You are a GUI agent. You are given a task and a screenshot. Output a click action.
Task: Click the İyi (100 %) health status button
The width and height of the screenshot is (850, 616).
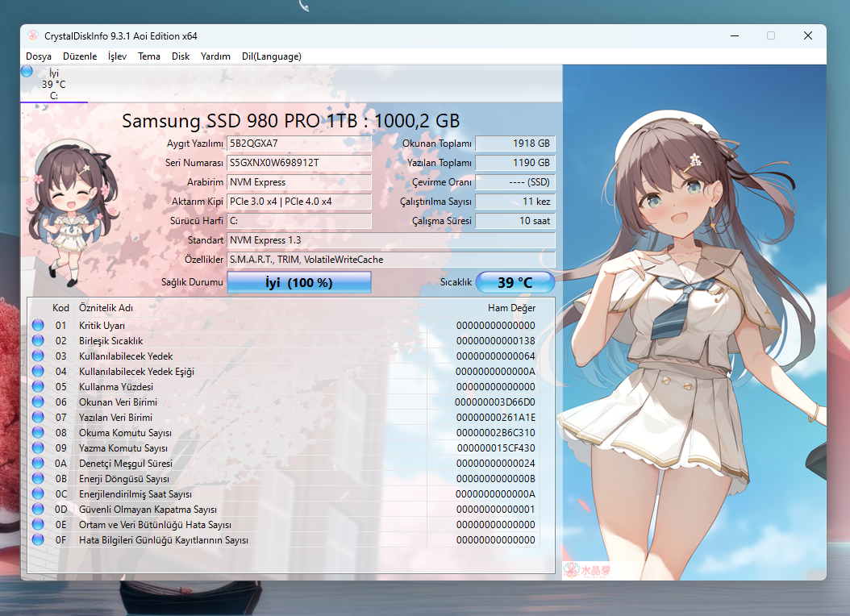[x=299, y=282]
